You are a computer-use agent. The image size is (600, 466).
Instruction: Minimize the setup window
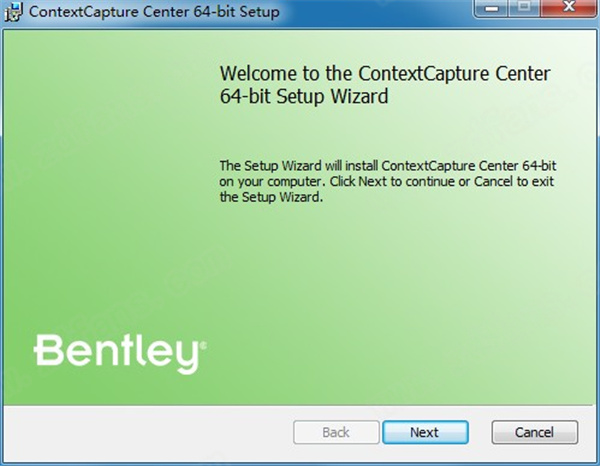[491, 8]
